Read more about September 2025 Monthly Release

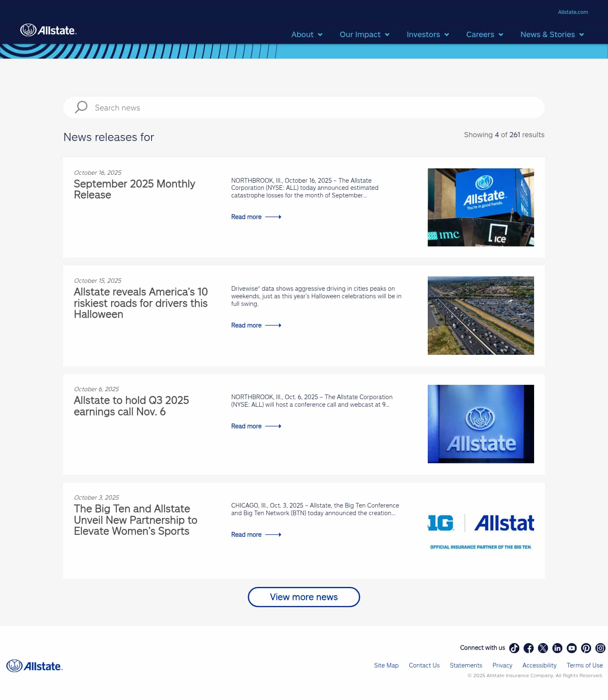(x=256, y=217)
